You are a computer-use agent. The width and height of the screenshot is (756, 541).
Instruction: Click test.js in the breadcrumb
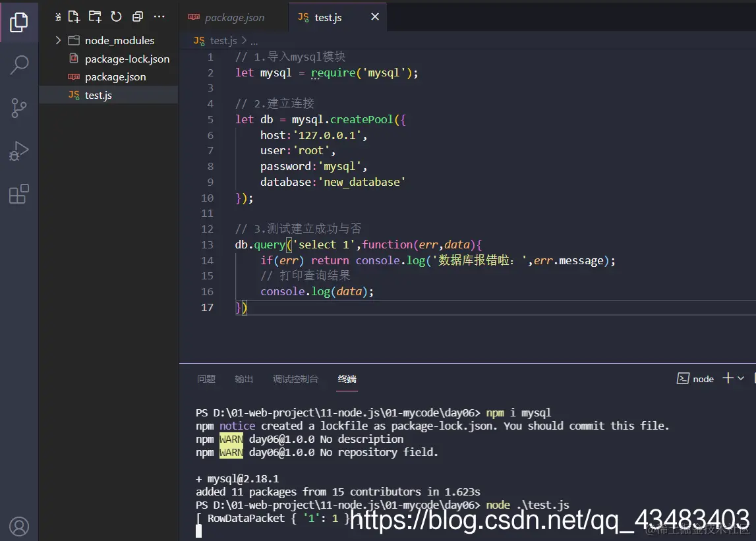tap(223, 41)
